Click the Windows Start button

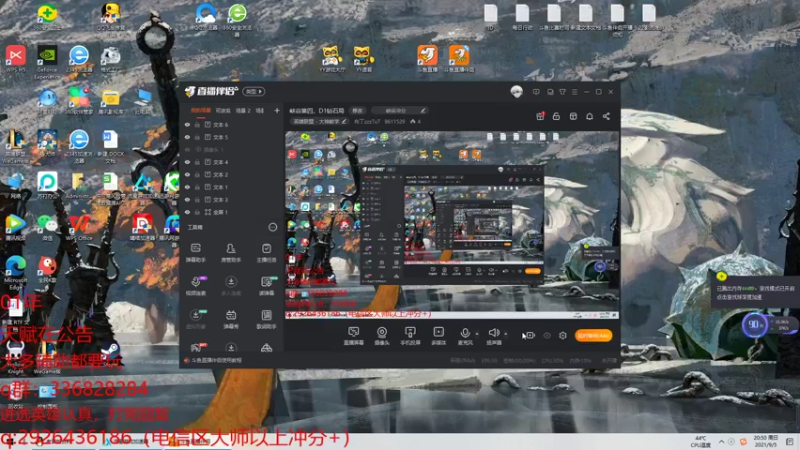coord(9,442)
